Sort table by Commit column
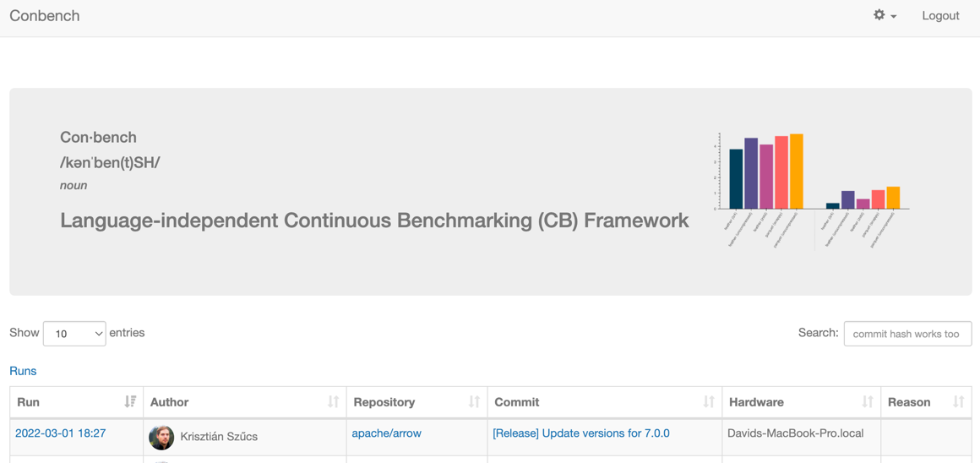This screenshot has height=463, width=980. tap(708, 402)
